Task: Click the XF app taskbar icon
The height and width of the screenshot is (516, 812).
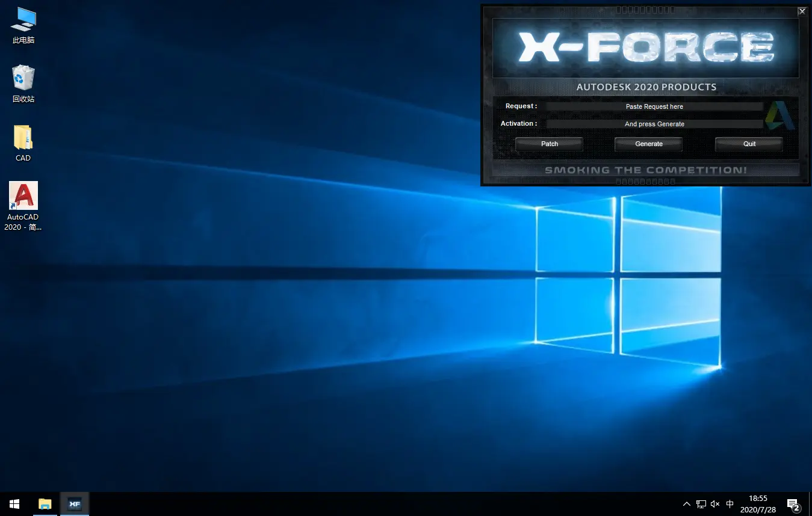Action: pyautogui.click(x=75, y=504)
